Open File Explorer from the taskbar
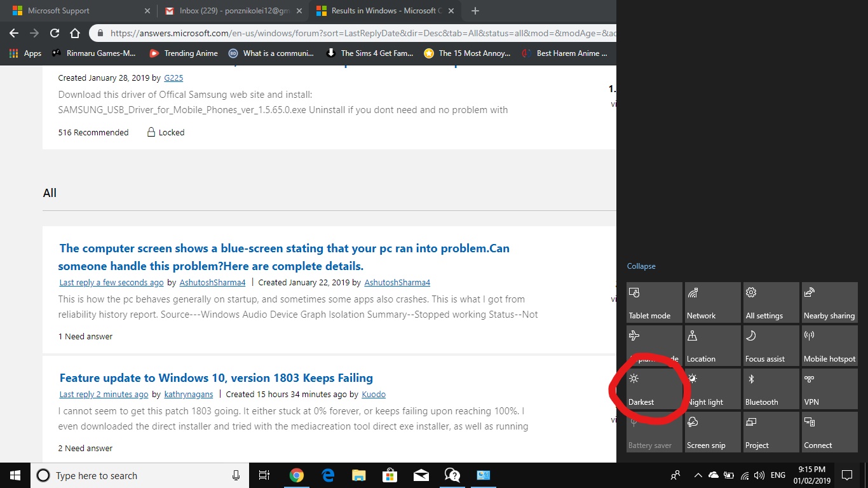 [x=359, y=475]
